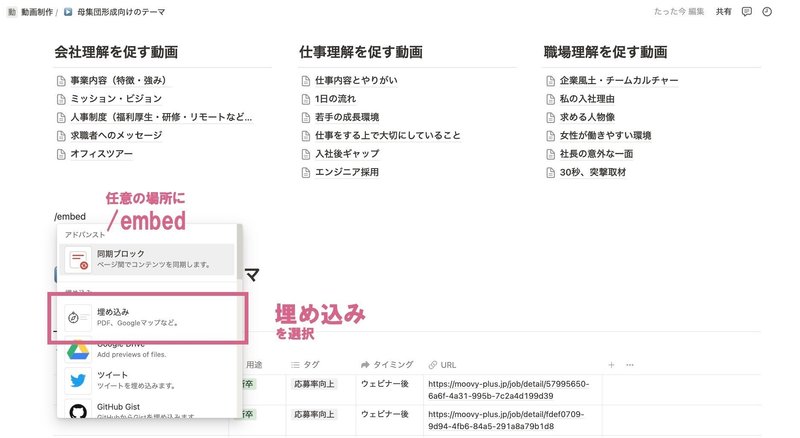Open page 女性が働きやすい環境
Screen dimensions: 800x438
click(x=605, y=135)
